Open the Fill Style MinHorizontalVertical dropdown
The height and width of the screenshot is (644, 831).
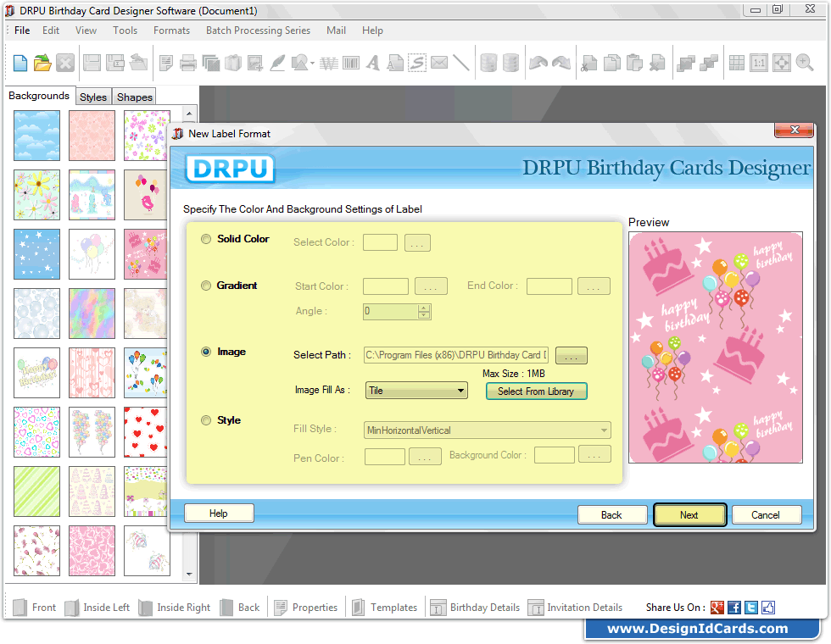(487, 430)
